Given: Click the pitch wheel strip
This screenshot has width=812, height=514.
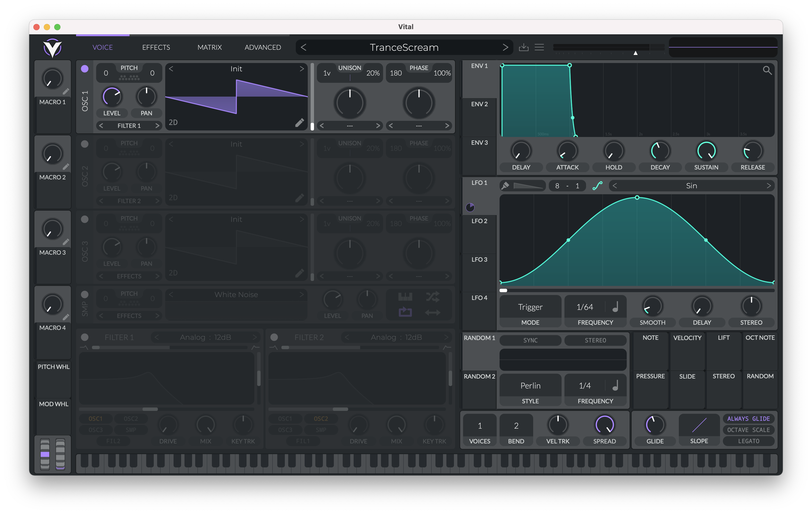Looking at the screenshot, I should pos(45,454).
